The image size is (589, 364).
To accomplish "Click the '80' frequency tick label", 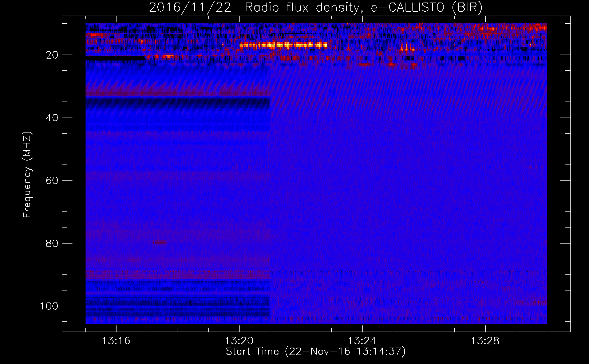I will coord(52,243).
